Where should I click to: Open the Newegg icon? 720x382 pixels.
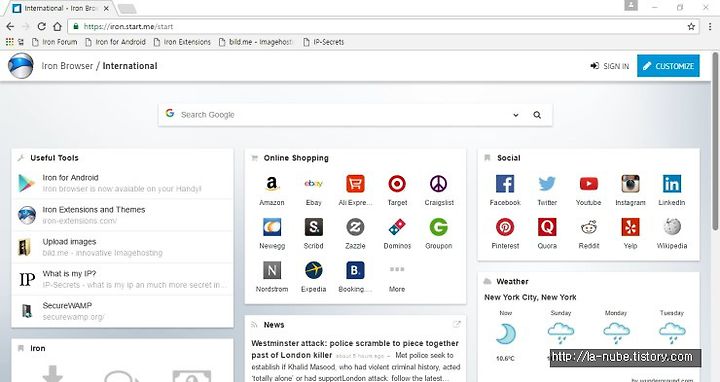[272, 227]
